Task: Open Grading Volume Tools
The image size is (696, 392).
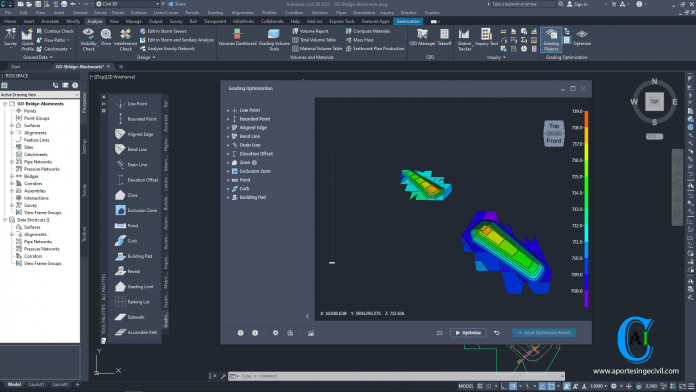Action: click(x=274, y=40)
